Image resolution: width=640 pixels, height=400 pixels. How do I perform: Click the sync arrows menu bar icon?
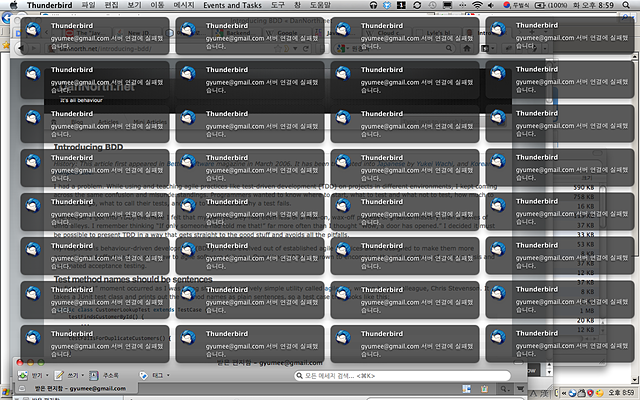pyautogui.click(x=417, y=5)
